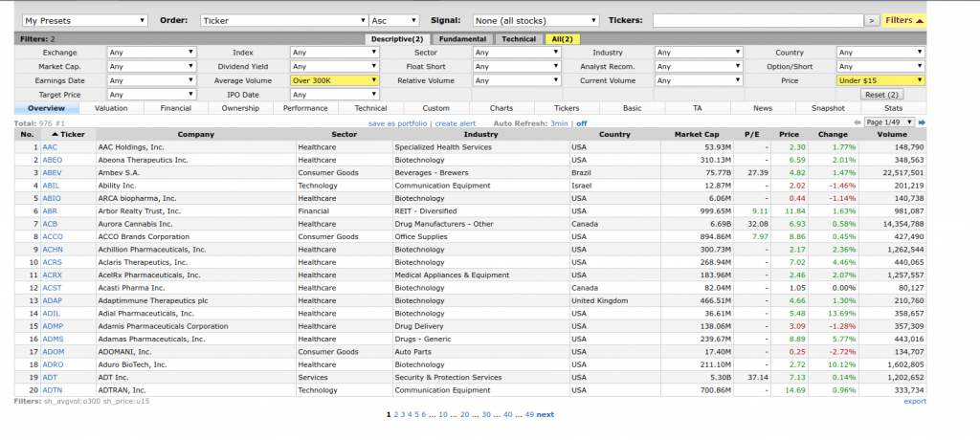Go to the next results page link
The height and width of the screenshot is (440, 980).
point(545,414)
